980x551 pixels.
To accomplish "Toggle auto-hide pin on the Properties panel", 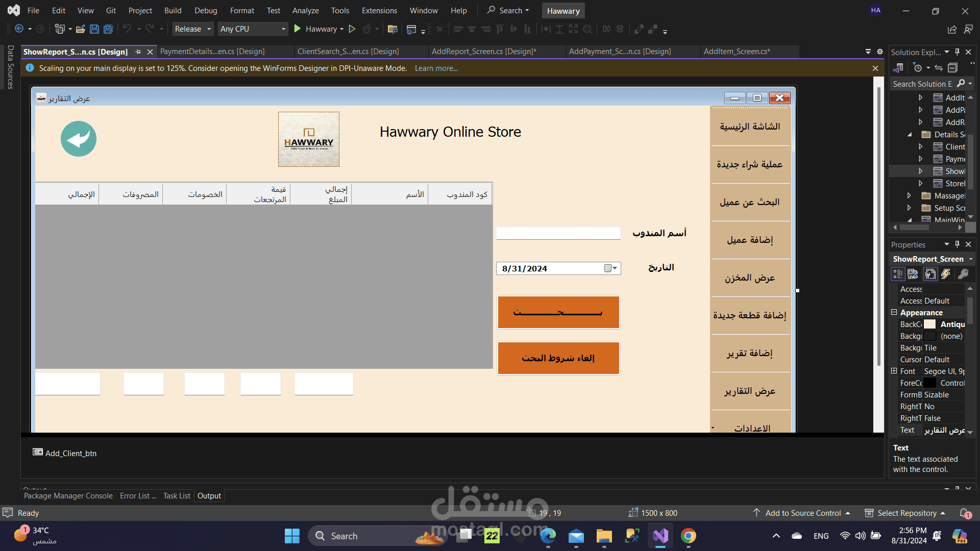I will pos(958,244).
